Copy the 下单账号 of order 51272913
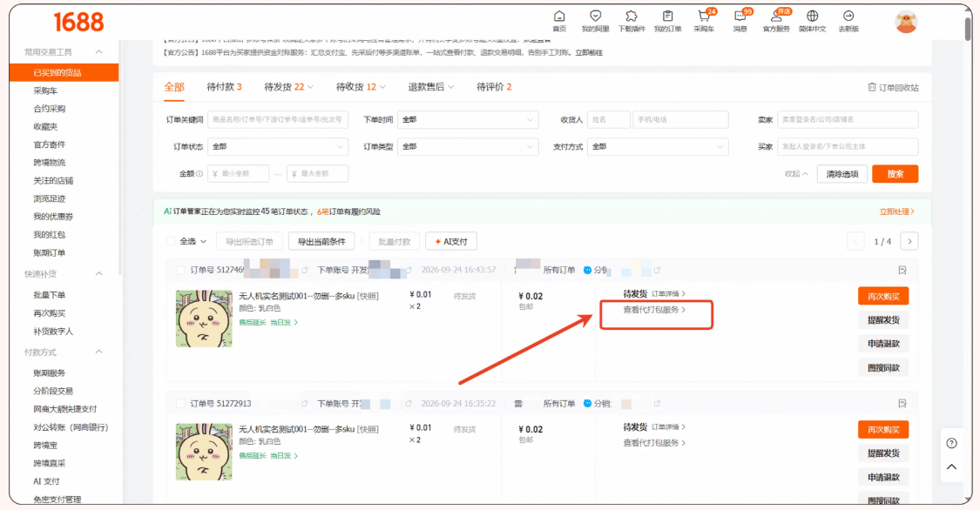 point(409,404)
